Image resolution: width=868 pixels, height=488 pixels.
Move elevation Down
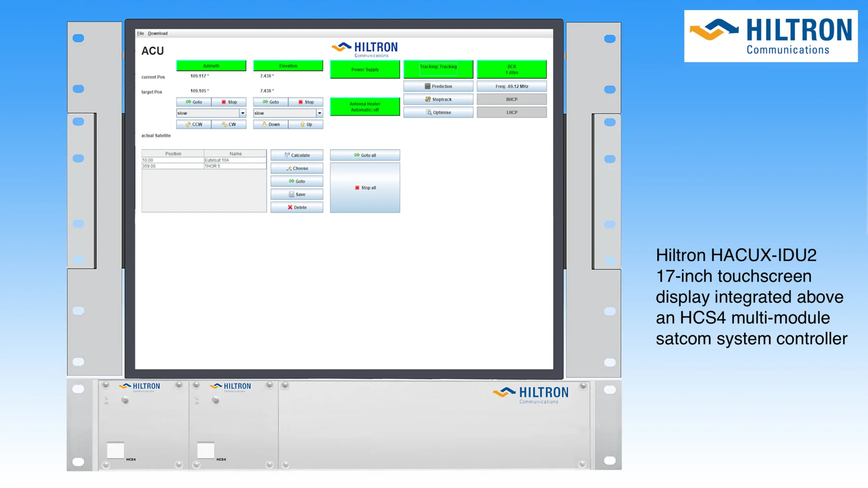[x=271, y=124]
